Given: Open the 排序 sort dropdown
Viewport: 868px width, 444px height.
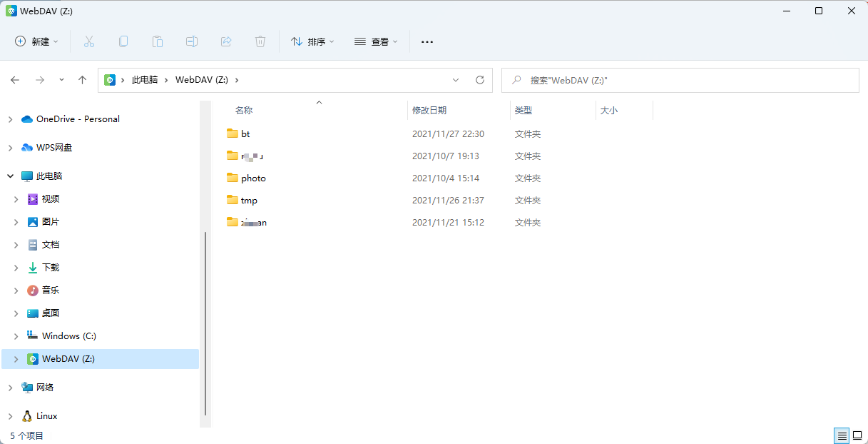Looking at the screenshot, I should pyautogui.click(x=312, y=41).
